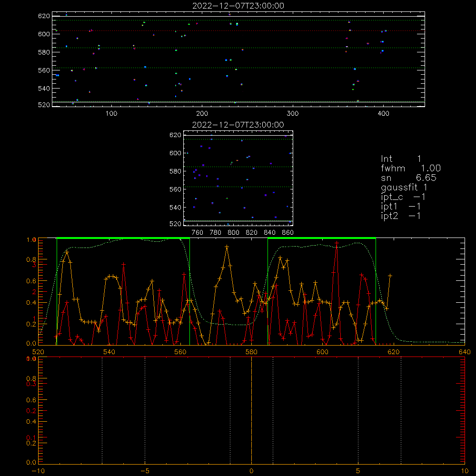Click the -10 x-axis label of bottom plot
Image resolution: width=476 pixels, height=476 pixels.
tap(38, 471)
